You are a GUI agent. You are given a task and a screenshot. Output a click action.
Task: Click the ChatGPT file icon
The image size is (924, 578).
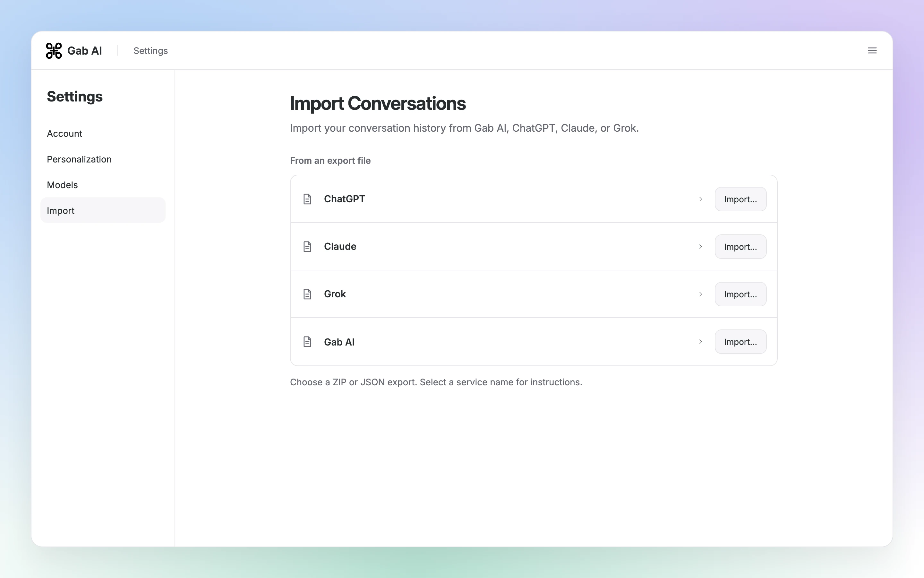(307, 199)
